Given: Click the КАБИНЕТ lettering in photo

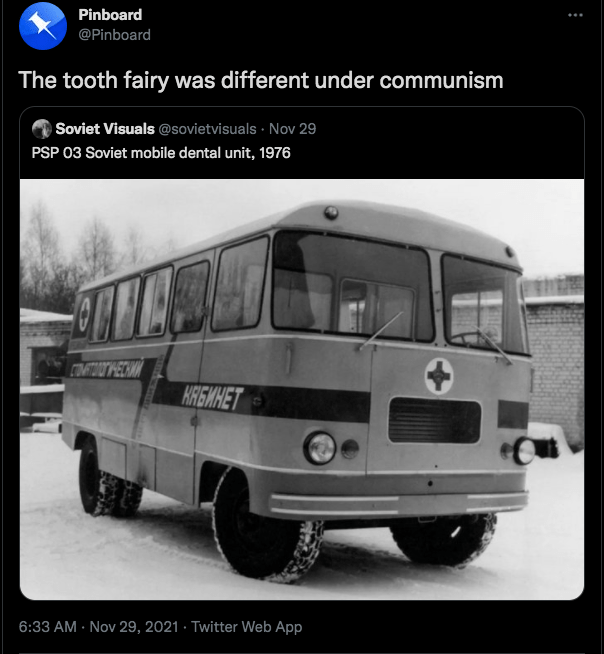Looking at the screenshot, I should tap(212, 397).
